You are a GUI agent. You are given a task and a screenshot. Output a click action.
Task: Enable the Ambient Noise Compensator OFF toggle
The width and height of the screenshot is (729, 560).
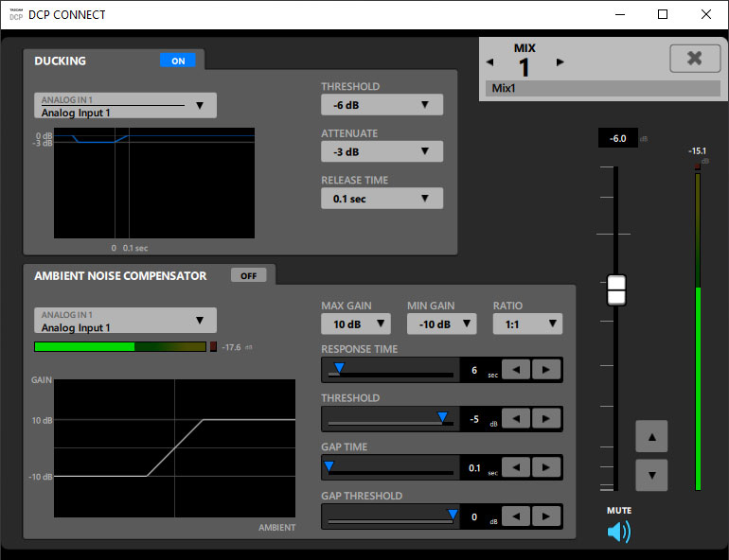248,275
